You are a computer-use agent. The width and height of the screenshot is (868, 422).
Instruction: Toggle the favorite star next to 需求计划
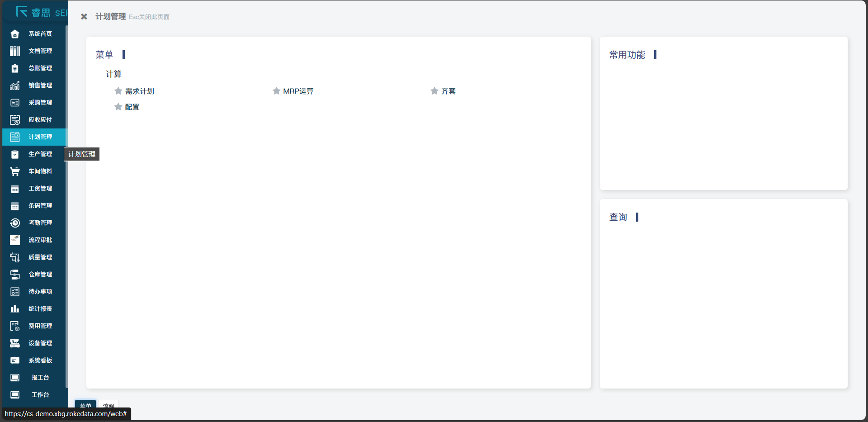pyautogui.click(x=118, y=90)
